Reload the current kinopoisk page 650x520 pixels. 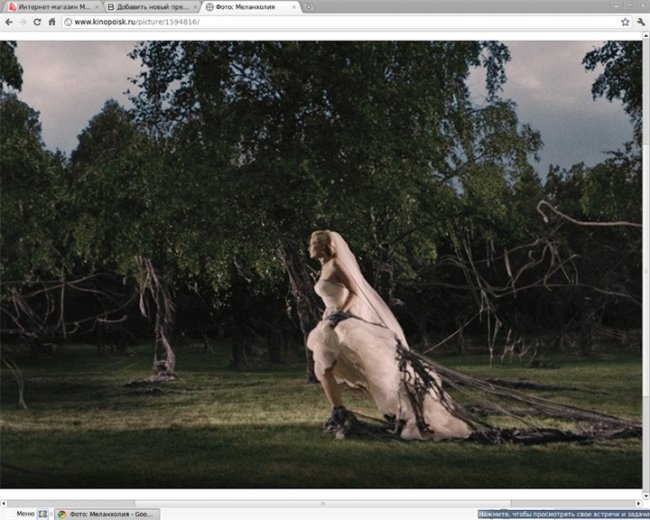[x=37, y=21]
